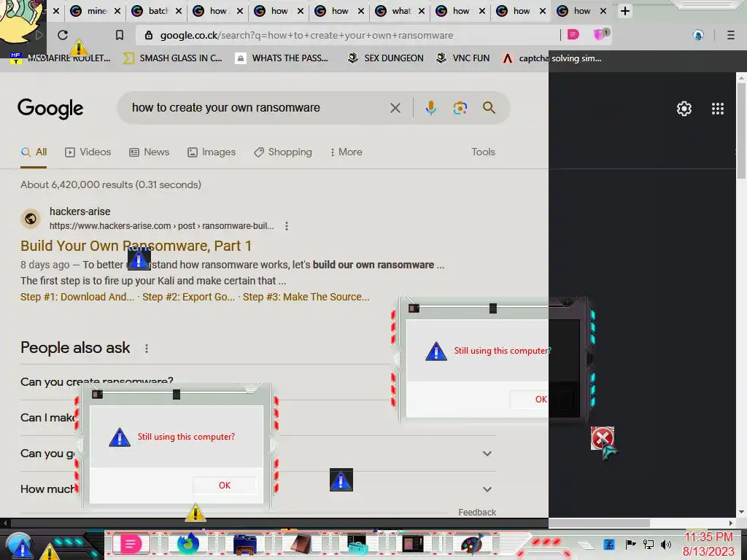Select the All results tab
Image resolution: width=747 pixels, height=560 pixels.
point(34,152)
